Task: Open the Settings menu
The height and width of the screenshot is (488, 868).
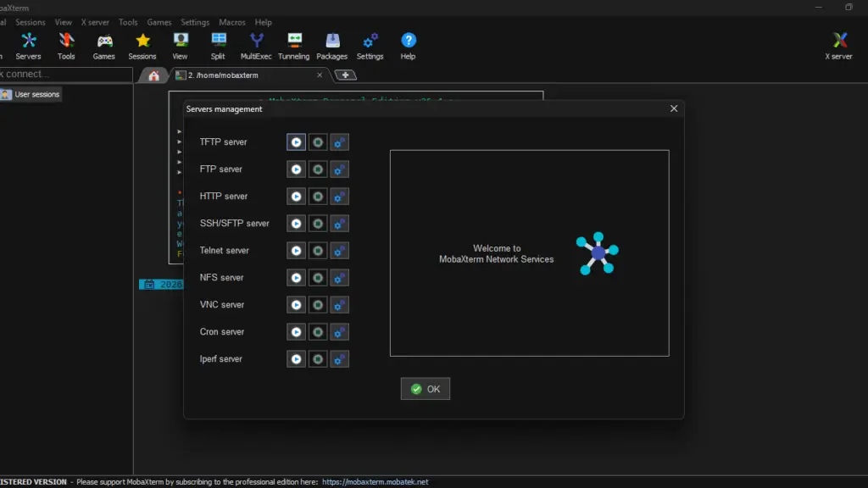Action: click(196, 22)
